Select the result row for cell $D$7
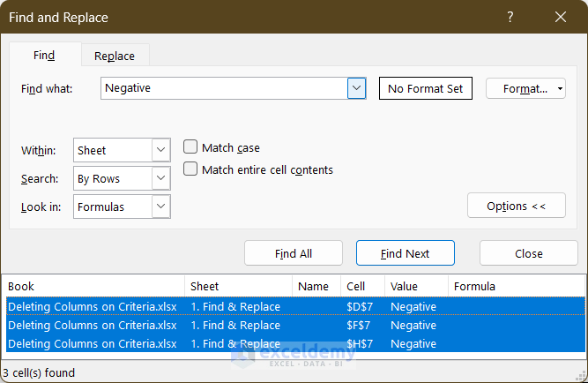This screenshot has width=588, height=383. [264, 307]
